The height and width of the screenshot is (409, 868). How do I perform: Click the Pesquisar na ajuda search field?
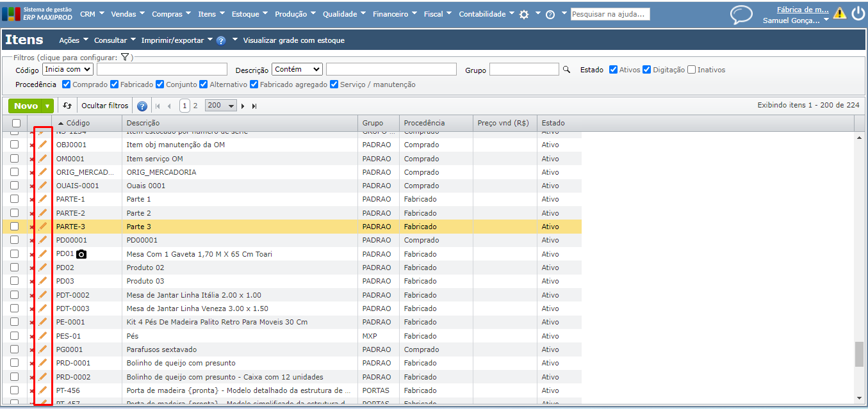point(610,14)
